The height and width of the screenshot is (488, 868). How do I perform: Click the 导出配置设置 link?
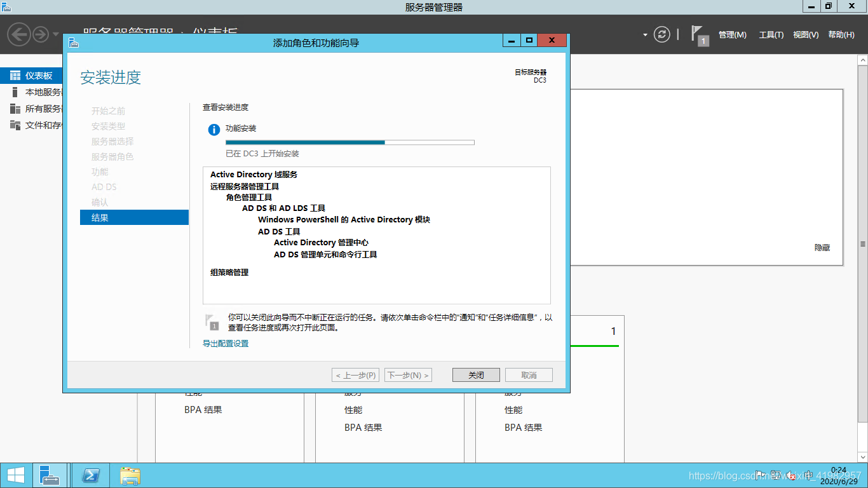click(x=226, y=344)
